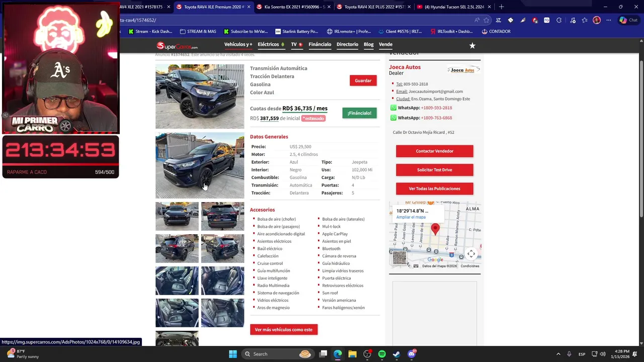This screenshot has width=644, height=362.
Task: Open the rear view car thumbnail
Action: coord(222,216)
